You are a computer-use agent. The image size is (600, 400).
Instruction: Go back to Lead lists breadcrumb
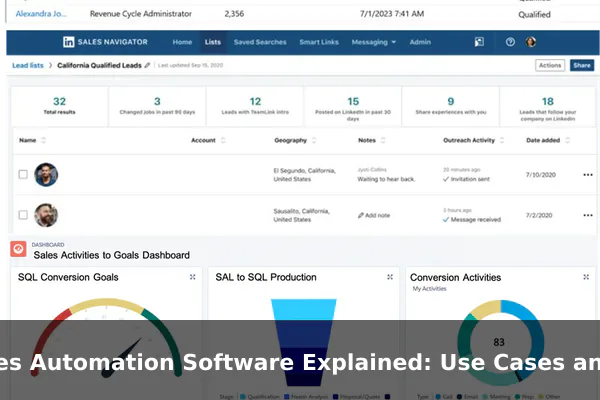click(28, 65)
